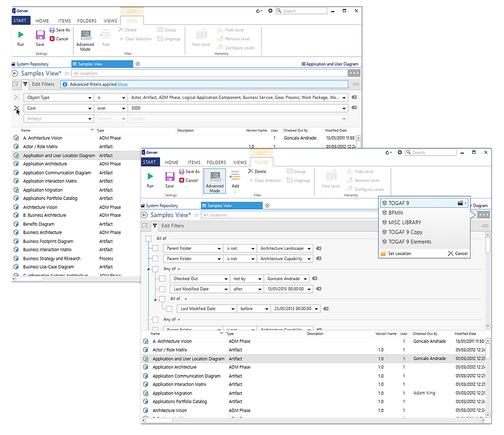Click Cancel in location popup
504x435 pixels.
pyautogui.click(x=458, y=253)
